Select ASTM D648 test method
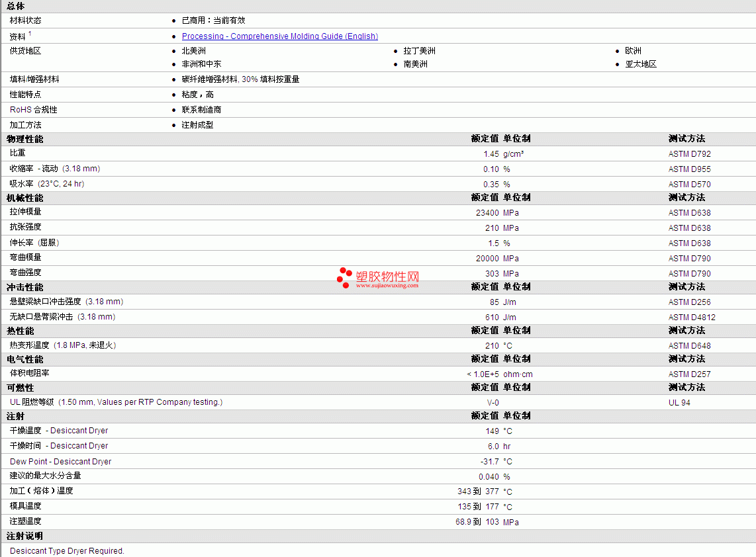The image size is (756, 557). click(x=689, y=346)
